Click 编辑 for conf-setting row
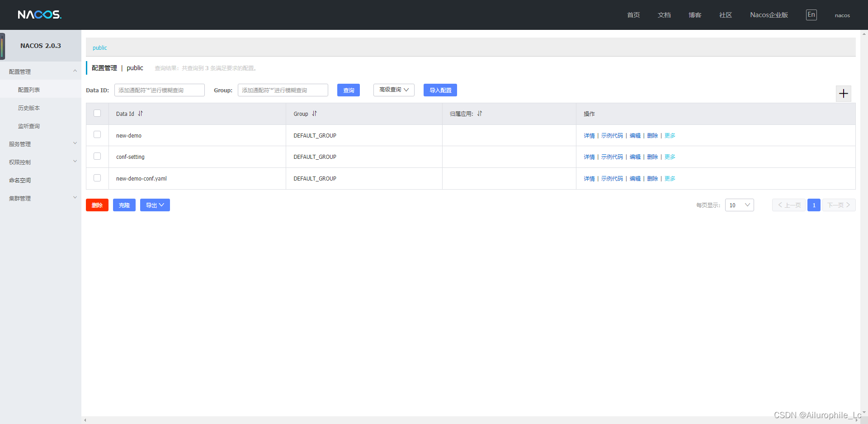 635,157
